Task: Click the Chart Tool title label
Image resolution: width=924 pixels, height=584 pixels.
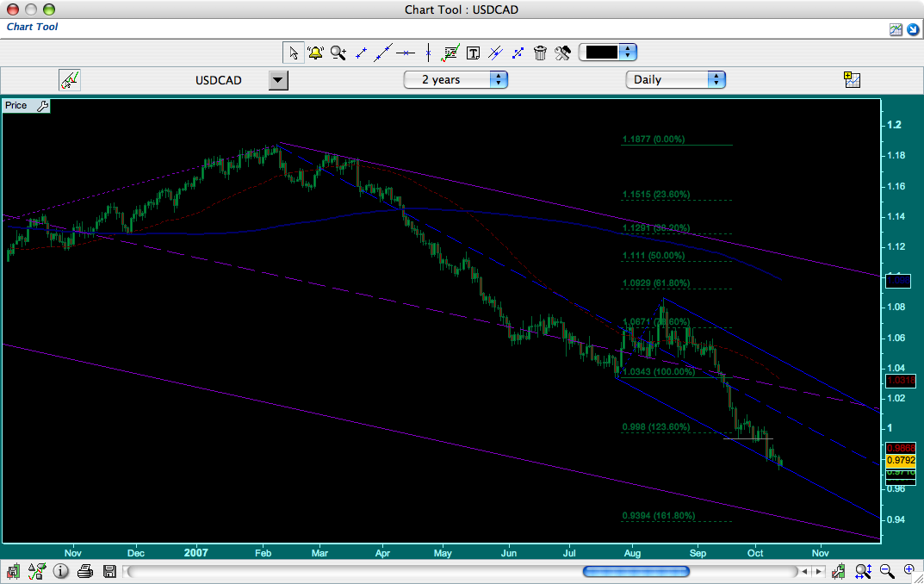Action: tap(33, 27)
